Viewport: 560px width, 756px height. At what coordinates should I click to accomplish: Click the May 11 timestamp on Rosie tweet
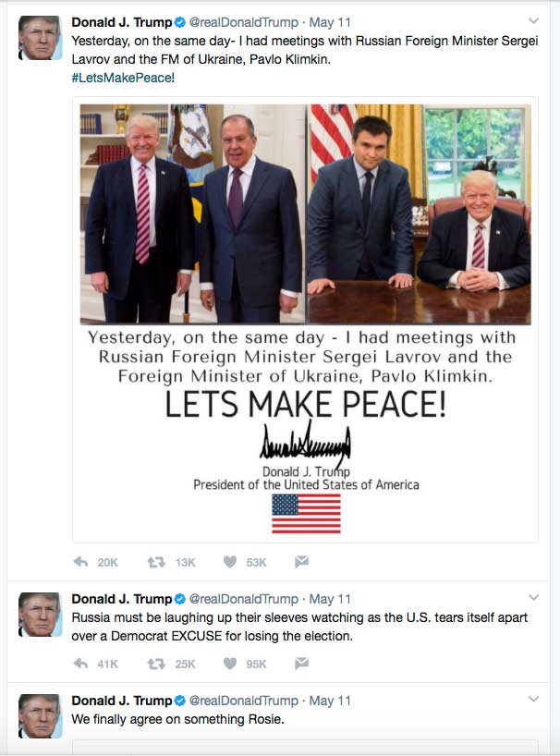(x=330, y=701)
